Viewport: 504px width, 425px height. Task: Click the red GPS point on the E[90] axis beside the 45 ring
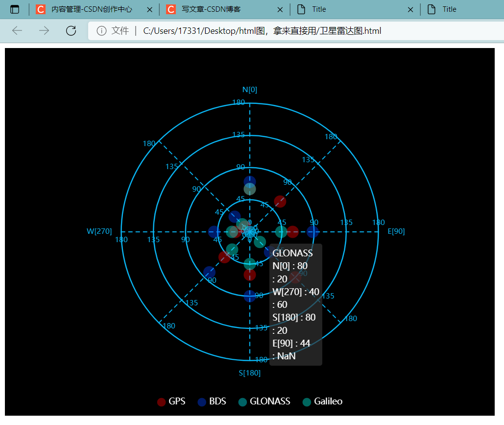pyautogui.click(x=292, y=232)
